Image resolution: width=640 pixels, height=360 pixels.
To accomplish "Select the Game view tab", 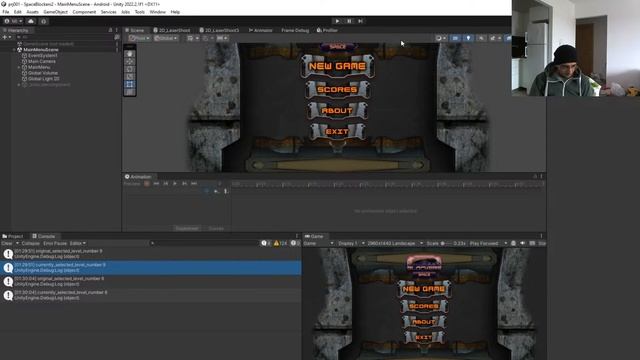I will click(x=314, y=236).
